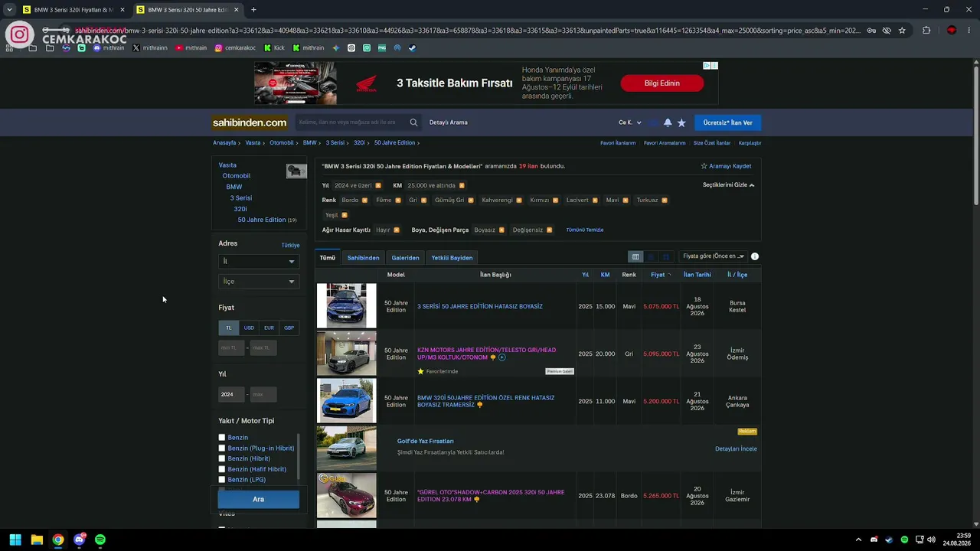Remove the 'Hayır' heavy damage filter chip
Viewport: 980px width, 551px height.
click(397, 230)
